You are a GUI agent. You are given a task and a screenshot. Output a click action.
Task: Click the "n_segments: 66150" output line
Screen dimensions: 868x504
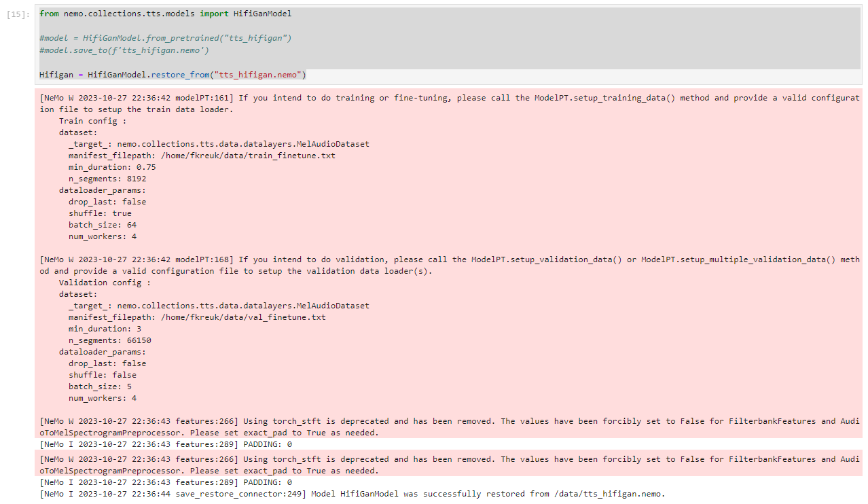click(110, 340)
